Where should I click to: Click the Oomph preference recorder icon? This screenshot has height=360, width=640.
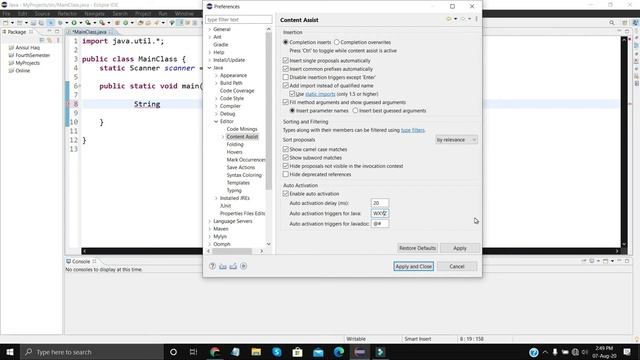tap(244, 266)
